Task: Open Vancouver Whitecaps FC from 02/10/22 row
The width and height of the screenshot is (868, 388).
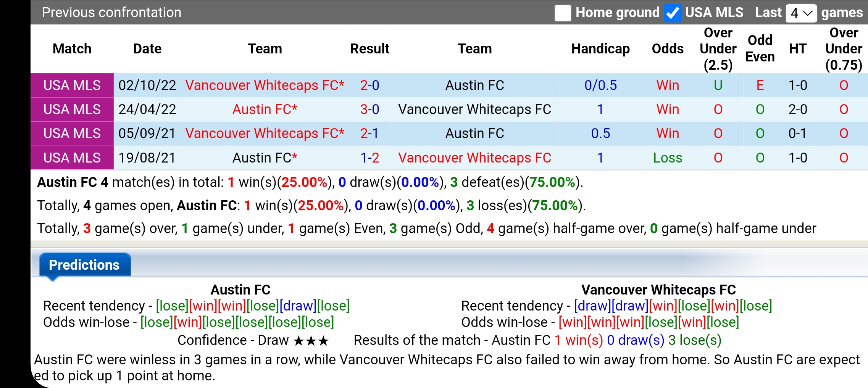Action: click(x=265, y=85)
